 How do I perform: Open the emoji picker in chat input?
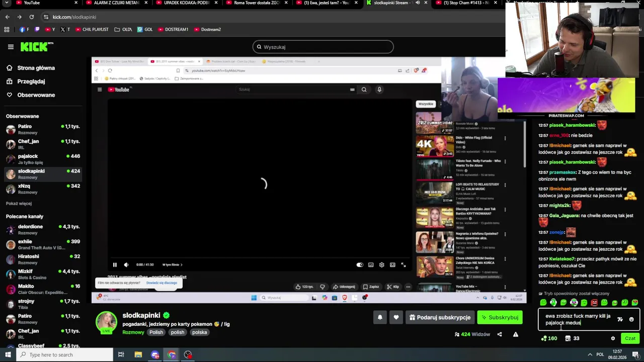[631, 319]
